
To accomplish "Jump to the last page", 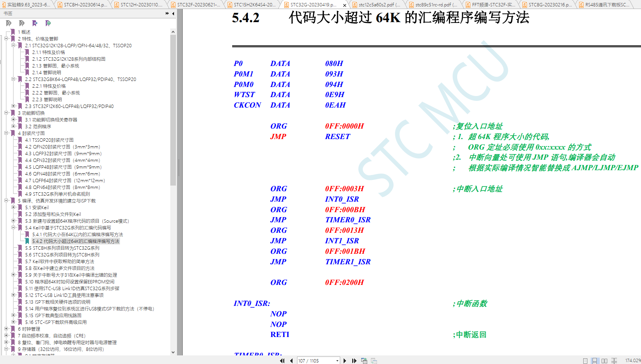I will (354, 361).
